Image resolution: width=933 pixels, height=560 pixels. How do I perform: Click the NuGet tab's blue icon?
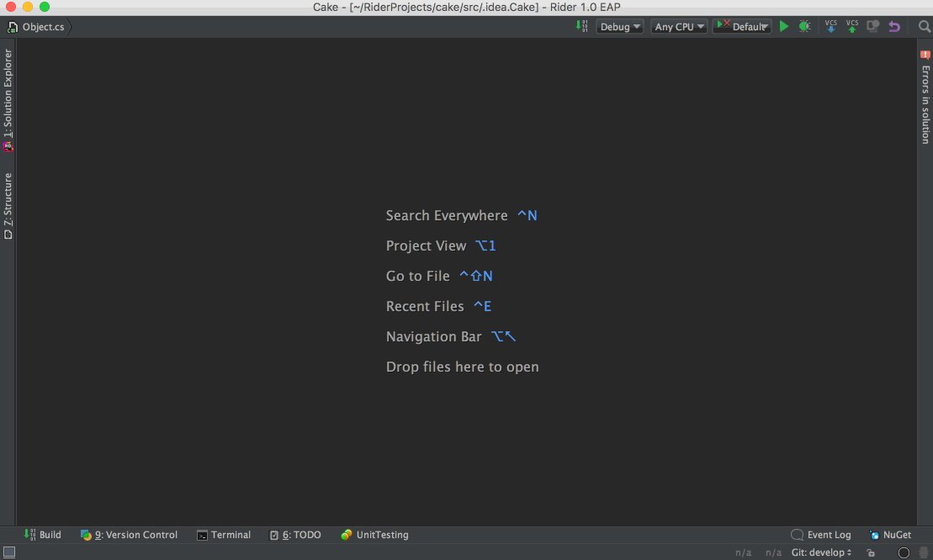[x=874, y=535]
